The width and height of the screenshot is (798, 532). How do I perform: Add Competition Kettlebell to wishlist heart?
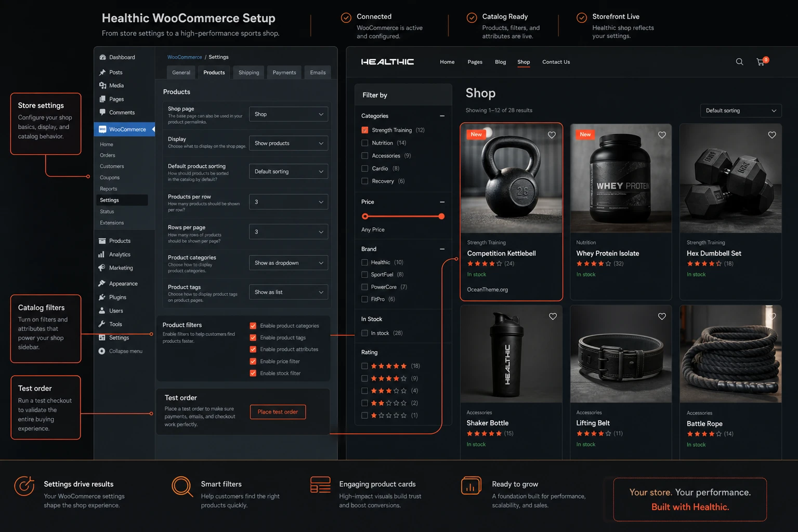click(552, 135)
